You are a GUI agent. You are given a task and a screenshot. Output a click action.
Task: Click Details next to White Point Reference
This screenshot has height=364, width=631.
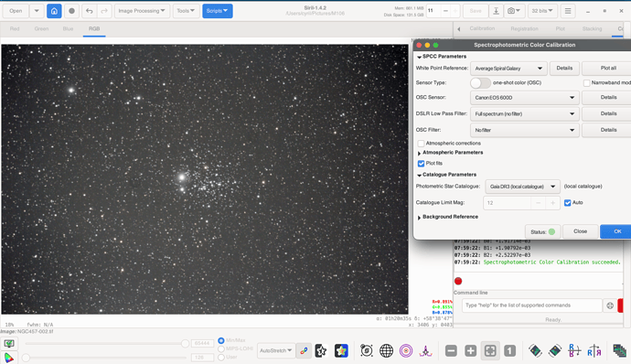[564, 68]
